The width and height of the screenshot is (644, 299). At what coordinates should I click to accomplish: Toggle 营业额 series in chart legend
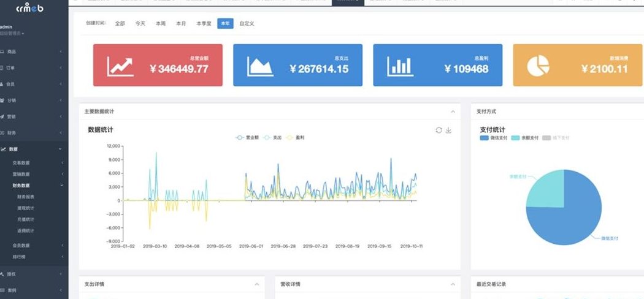click(247, 138)
